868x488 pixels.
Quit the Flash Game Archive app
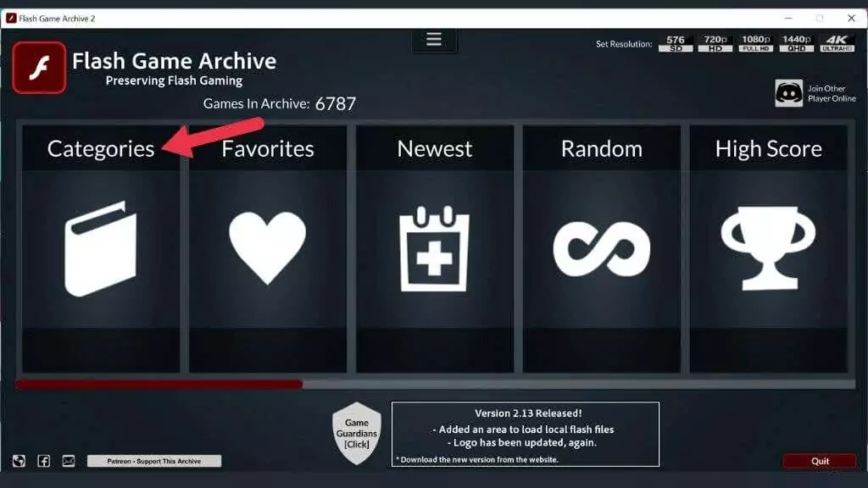(820, 461)
